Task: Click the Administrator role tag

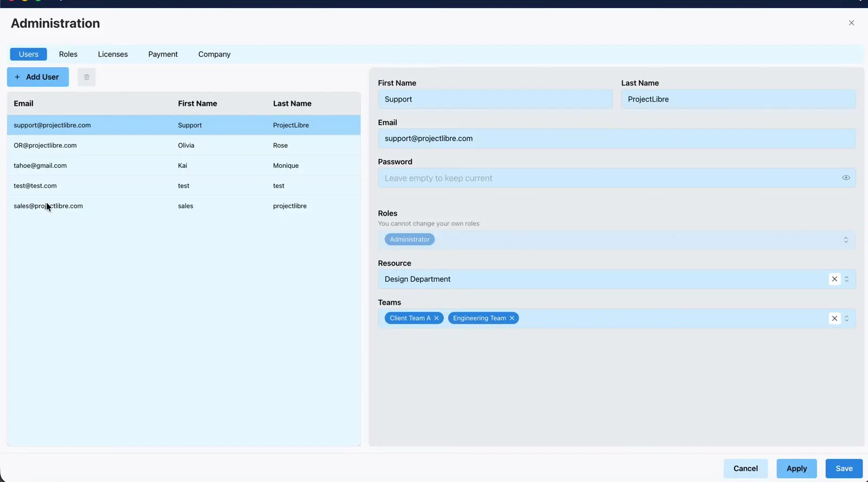Action: click(x=410, y=239)
